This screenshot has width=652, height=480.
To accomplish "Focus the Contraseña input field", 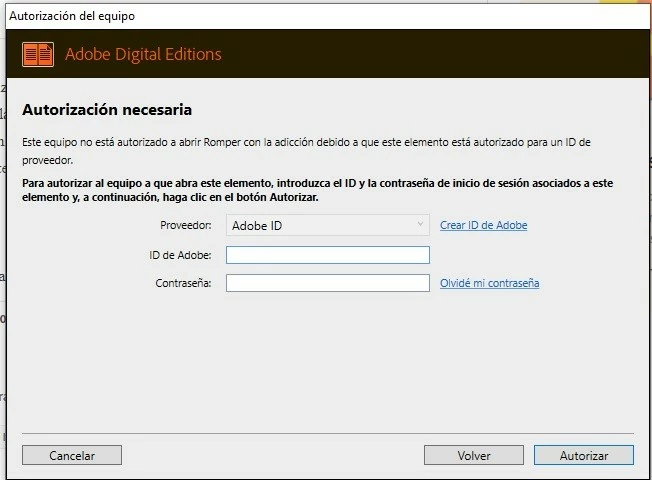I will [x=328, y=283].
